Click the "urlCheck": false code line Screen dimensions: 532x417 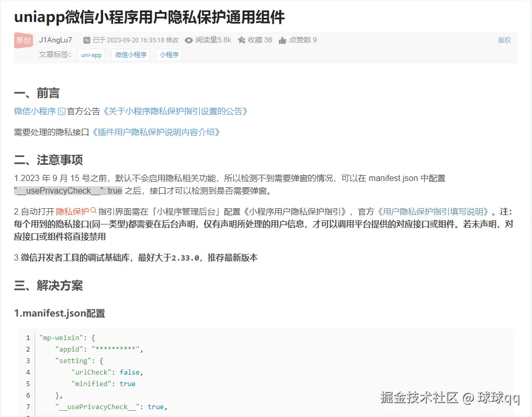107,372
